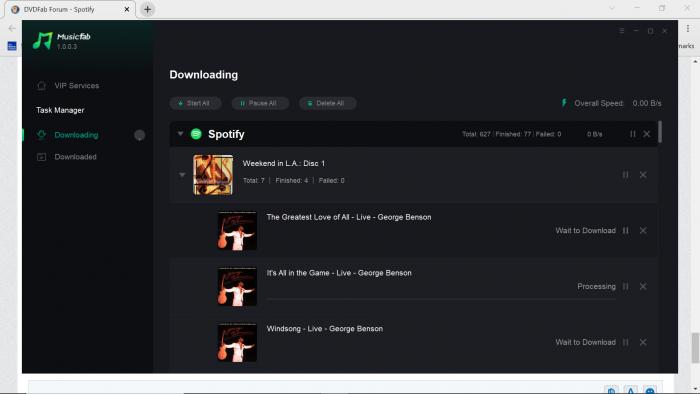
Task: Click the blue bookmark icon in browser
Action: (x=12, y=46)
